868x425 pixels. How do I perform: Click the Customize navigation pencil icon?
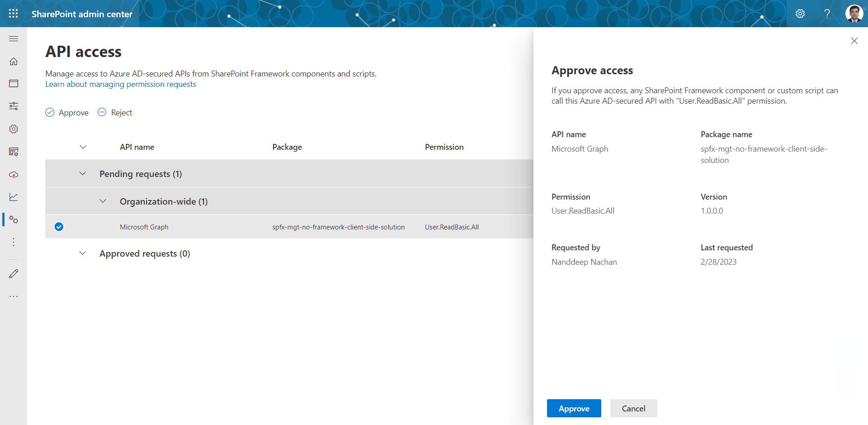pos(14,274)
